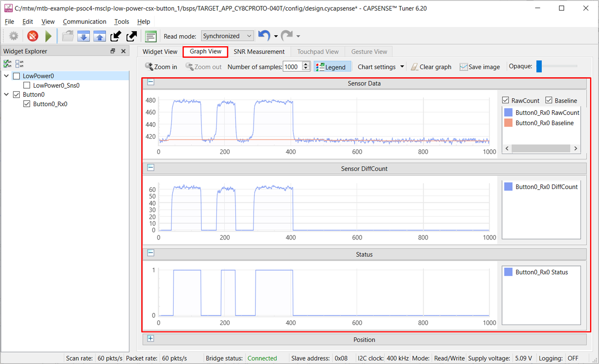Open the Read mode Synchronized dropdown
The height and width of the screenshot is (364, 599).
[x=228, y=36]
